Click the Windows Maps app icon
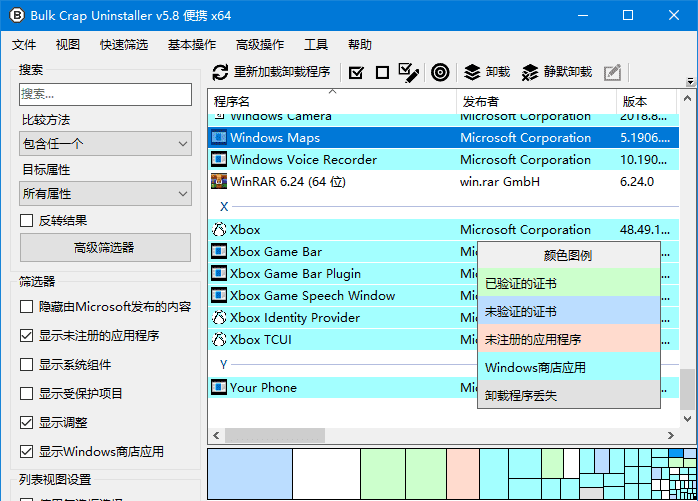 pyautogui.click(x=219, y=137)
